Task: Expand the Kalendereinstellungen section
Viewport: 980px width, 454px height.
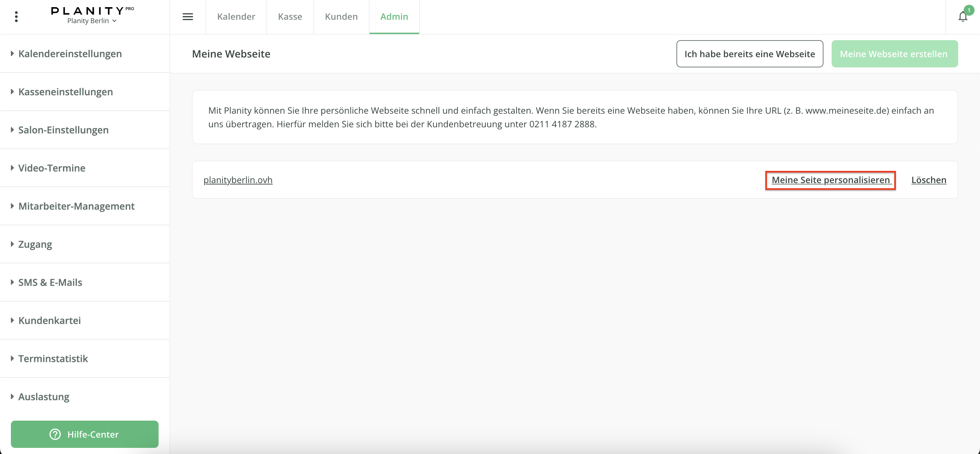Action: pyautogui.click(x=70, y=54)
